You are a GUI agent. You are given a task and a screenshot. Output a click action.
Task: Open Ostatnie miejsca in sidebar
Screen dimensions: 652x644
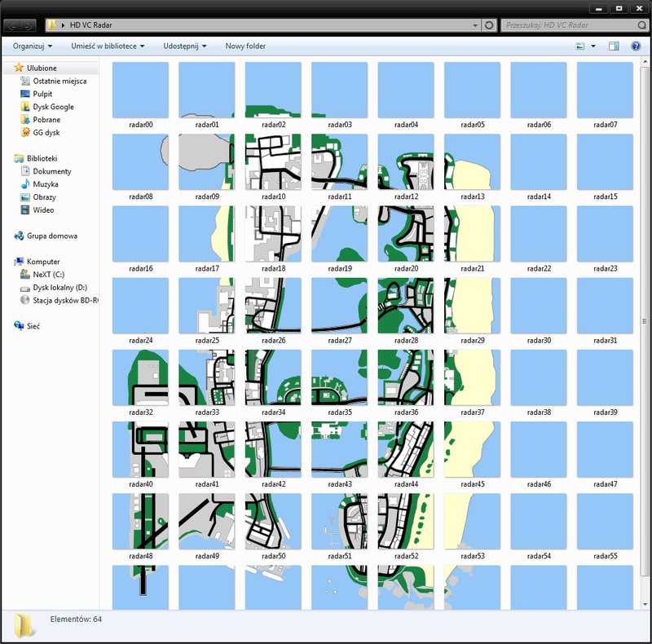(x=59, y=82)
